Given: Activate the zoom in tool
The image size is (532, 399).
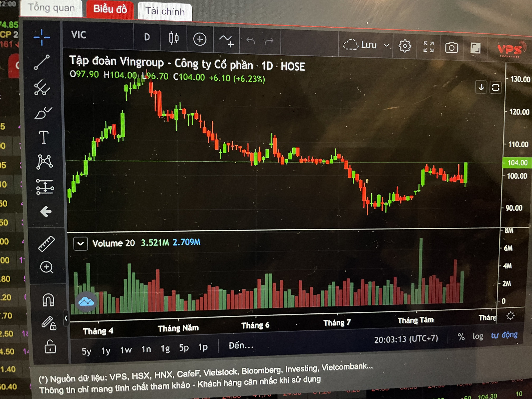Looking at the screenshot, I should pos(47,267).
